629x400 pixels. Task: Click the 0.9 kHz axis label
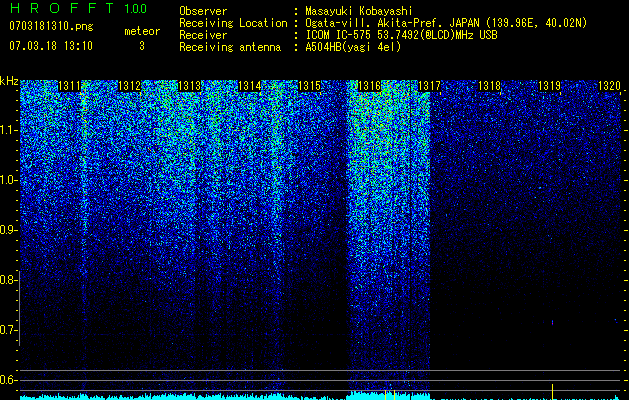8,230
